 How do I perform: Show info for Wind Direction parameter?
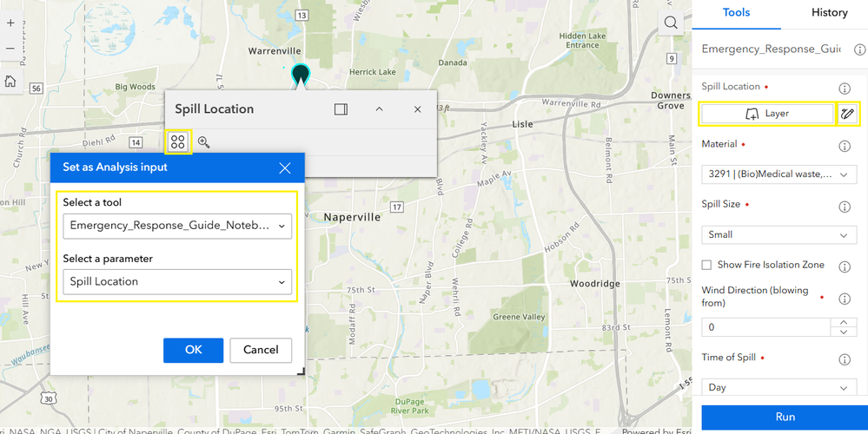pyautogui.click(x=845, y=299)
